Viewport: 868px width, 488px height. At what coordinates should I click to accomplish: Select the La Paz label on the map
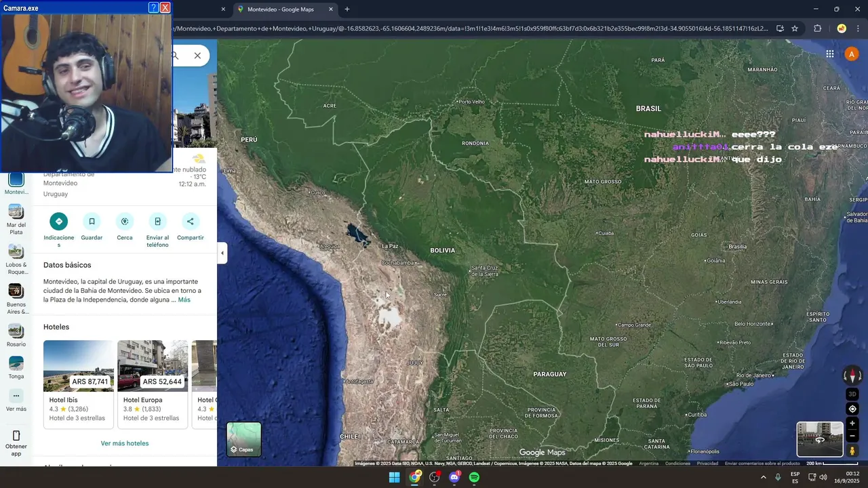[x=389, y=246]
